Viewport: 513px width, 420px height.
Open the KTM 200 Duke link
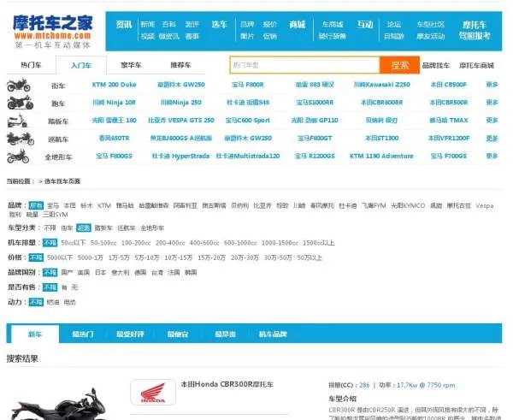pyautogui.click(x=115, y=85)
